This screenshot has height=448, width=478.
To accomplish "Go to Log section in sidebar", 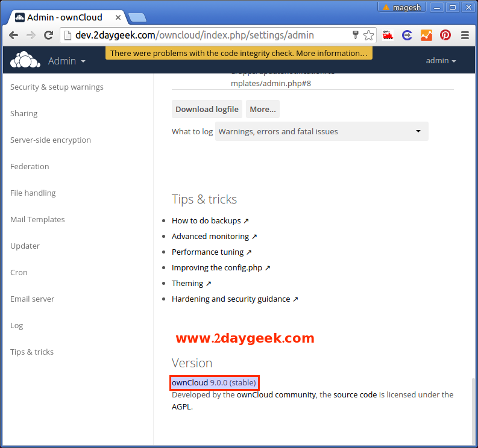I will point(16,326).
